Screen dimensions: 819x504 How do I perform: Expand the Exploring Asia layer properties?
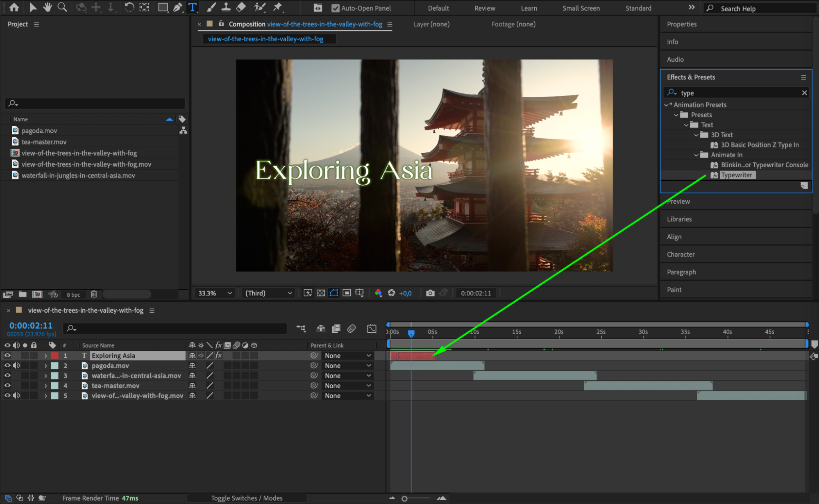(45, 356)
